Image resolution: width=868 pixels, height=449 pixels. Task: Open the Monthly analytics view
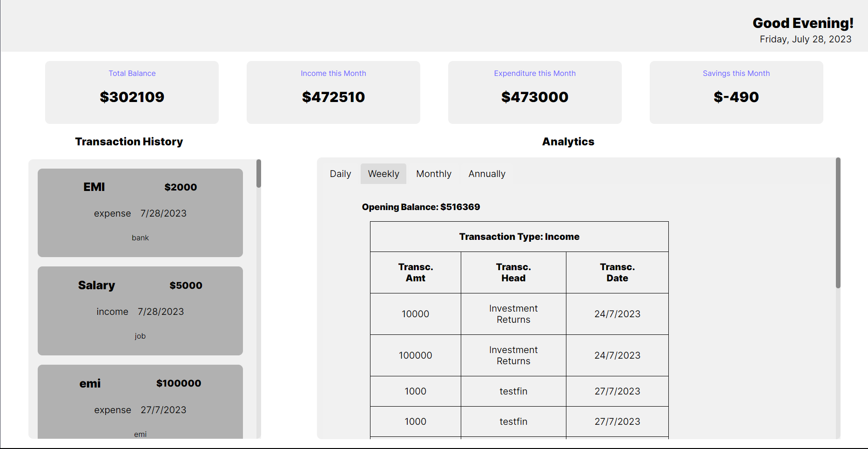coord(433,173)
